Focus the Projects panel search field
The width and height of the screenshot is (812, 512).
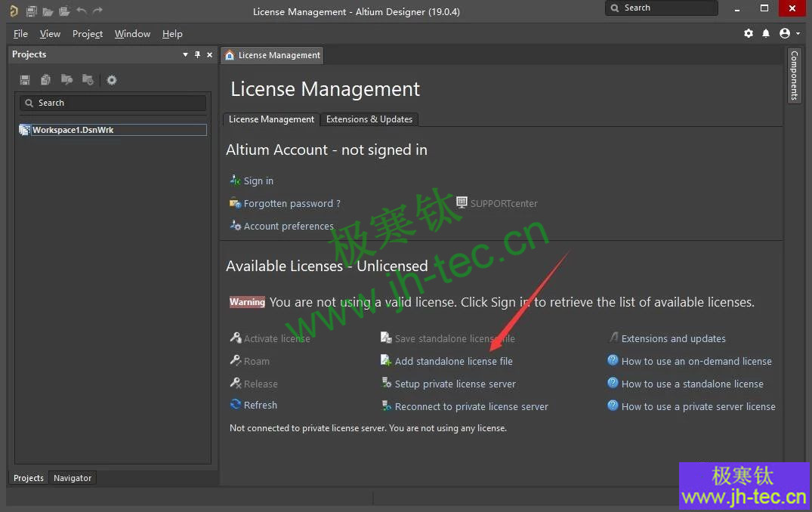pos(113,103)
